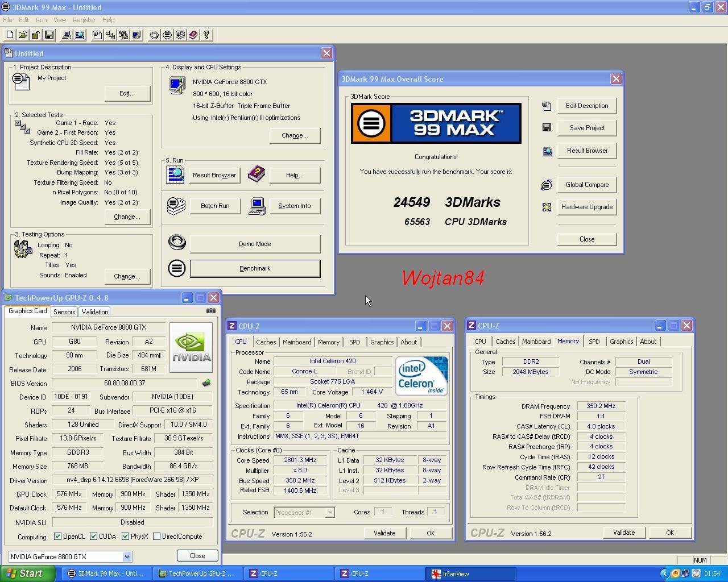Click the Driver Version field in GPU-Z
728x582 pixels.
[133, 480]
